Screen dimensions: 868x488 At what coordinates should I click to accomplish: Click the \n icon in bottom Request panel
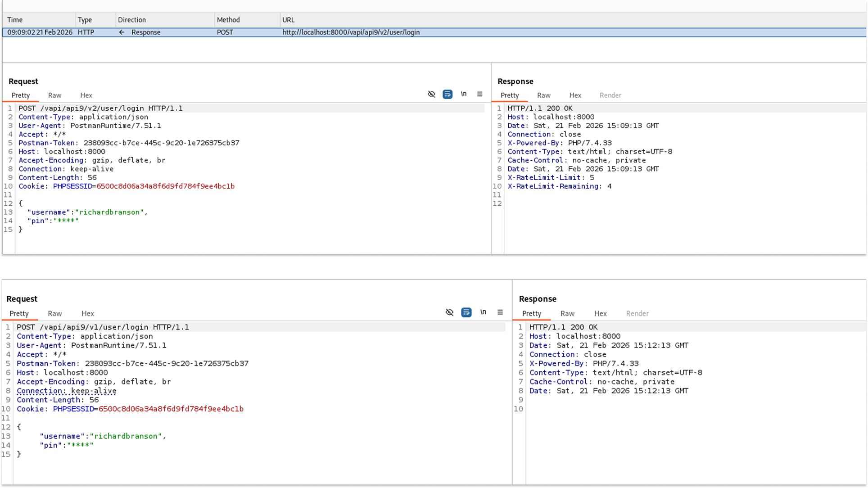[483, 312]
